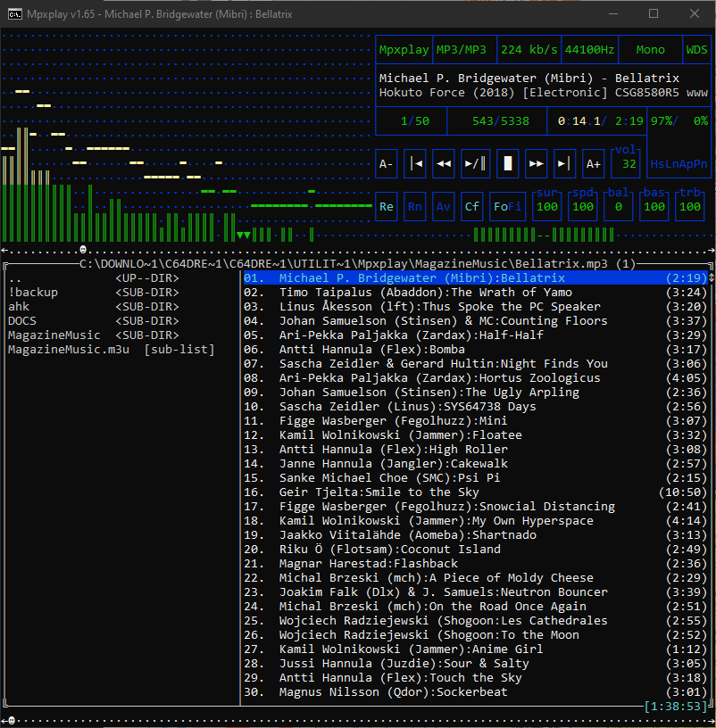Select track 24 On the Road Once Again
Viewport: 716px width, 728px height.
coord(475,607)
